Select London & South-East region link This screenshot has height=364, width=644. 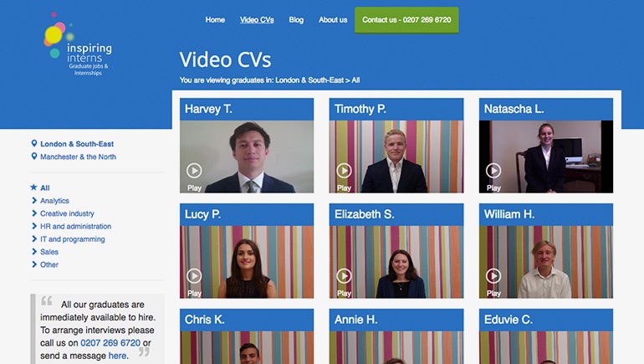(77, 144)
